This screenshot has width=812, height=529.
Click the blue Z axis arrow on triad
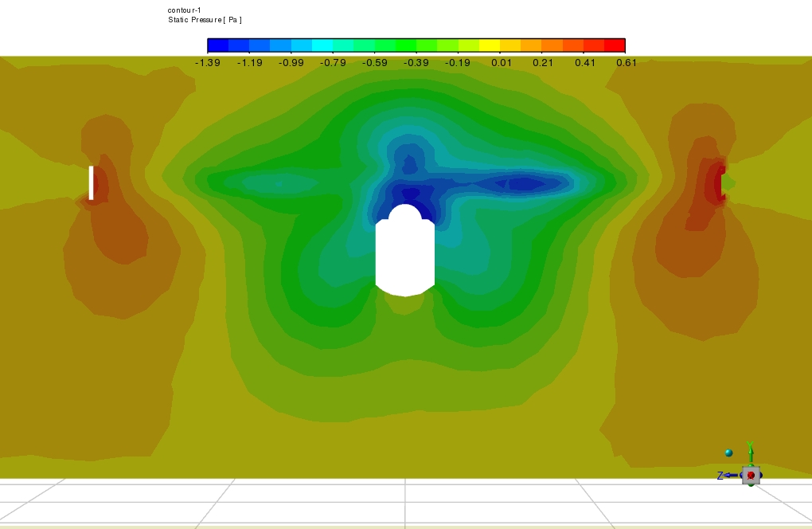(731, 476)
